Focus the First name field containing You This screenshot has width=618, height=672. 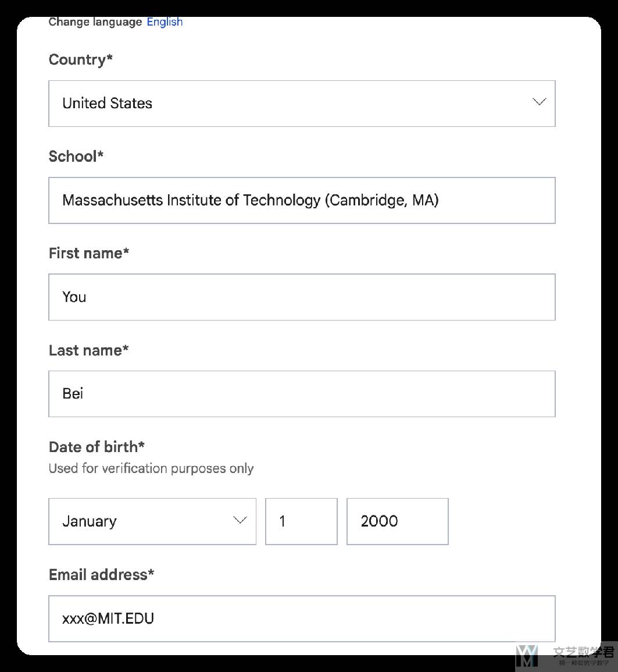point(301,297)
